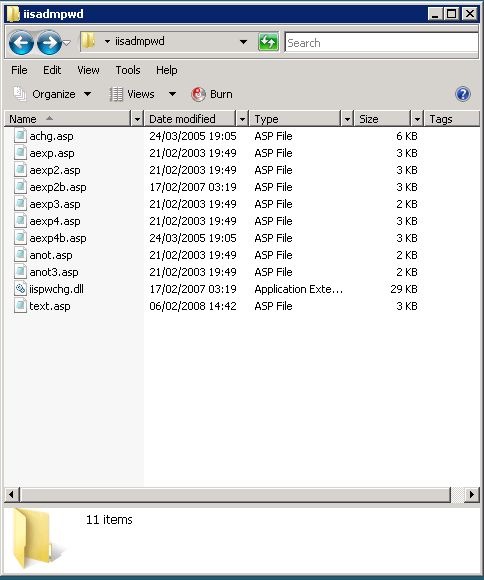Open the Date modified column dropdown arrow

242,119
